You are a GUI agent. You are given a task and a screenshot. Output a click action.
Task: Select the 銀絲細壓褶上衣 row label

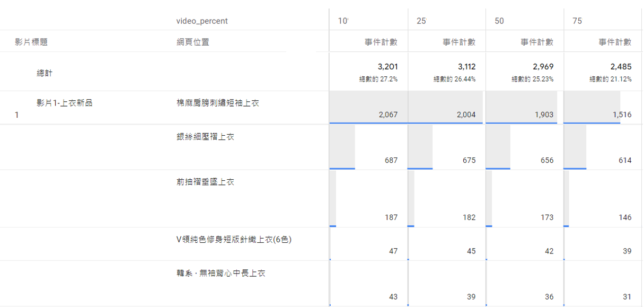click(205, 137)
